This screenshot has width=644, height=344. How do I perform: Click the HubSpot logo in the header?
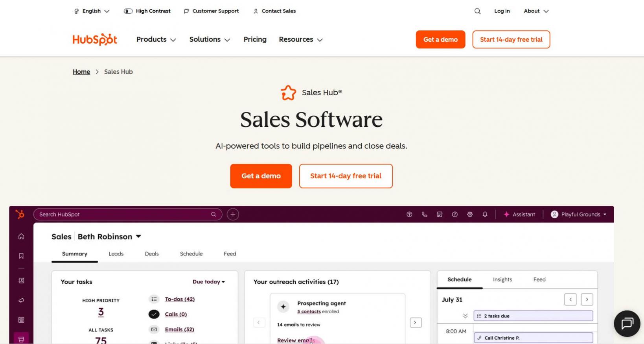[x=95, y=39]
